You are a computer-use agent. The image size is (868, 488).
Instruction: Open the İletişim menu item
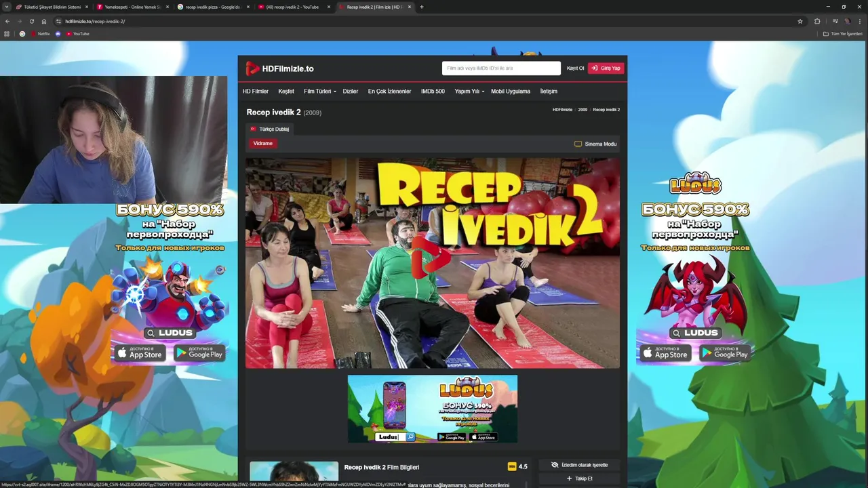[x=549, y=91]
